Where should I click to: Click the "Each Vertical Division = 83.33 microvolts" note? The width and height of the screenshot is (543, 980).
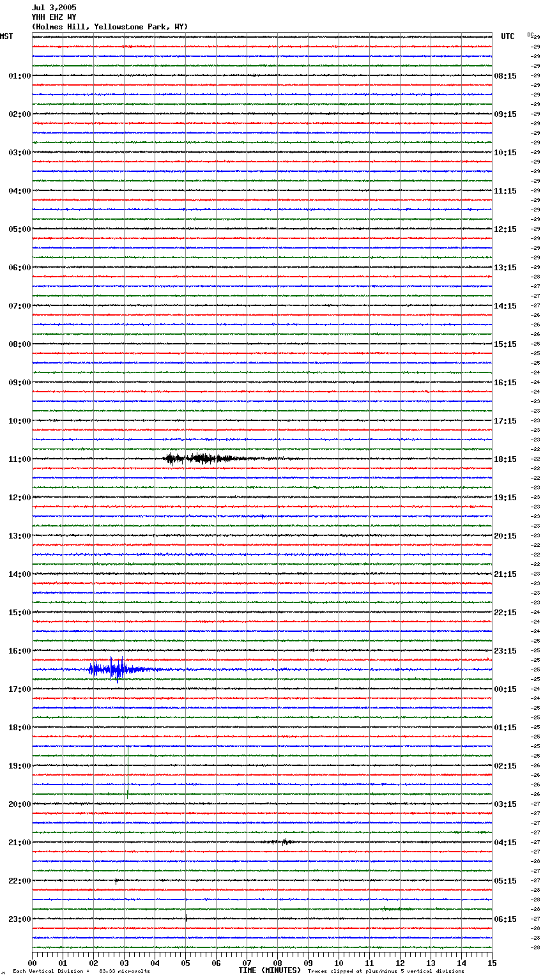tap(81, 972)
